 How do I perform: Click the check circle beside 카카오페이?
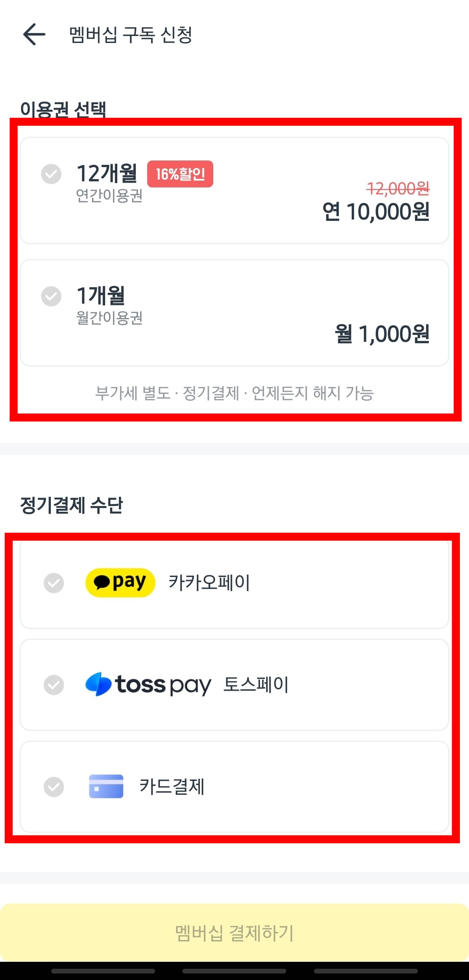[54, 583]
